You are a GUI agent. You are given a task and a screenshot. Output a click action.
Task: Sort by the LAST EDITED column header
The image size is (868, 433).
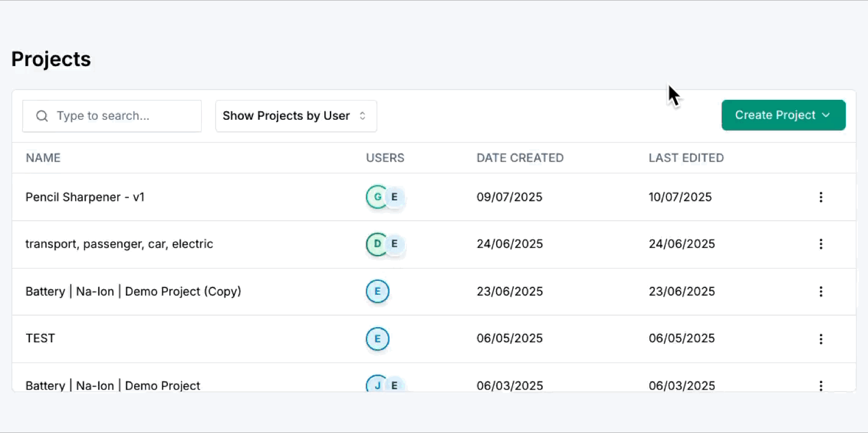tap(686, 158)
